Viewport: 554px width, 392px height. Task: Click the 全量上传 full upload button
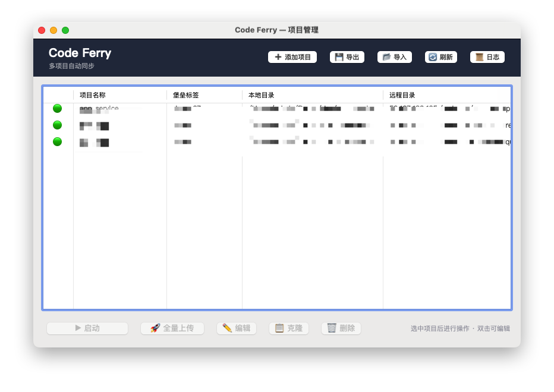pos(172,328)
